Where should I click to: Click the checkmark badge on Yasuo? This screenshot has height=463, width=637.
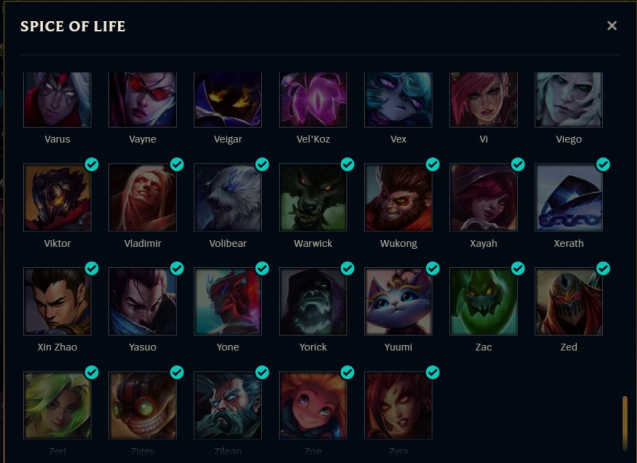click(177, 268)
